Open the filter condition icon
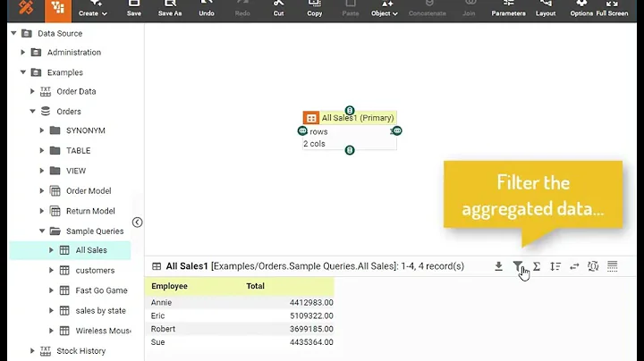 [x=518, y=266]
